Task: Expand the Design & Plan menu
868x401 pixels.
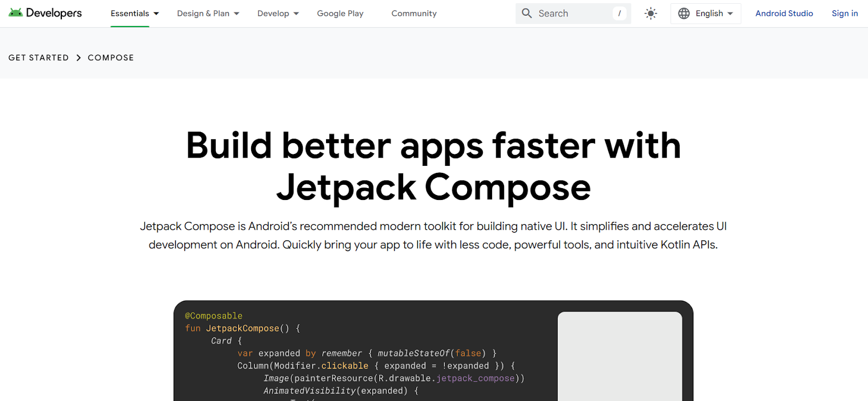Action: [208, 14]
